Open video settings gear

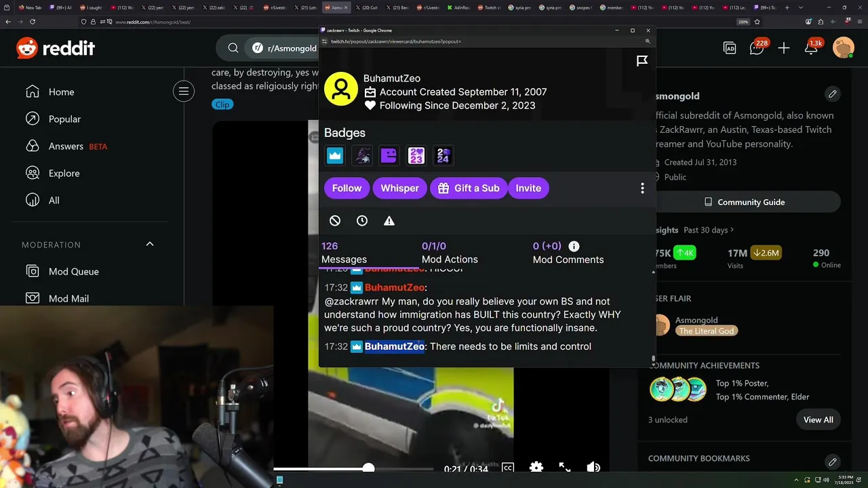[536, 468]
